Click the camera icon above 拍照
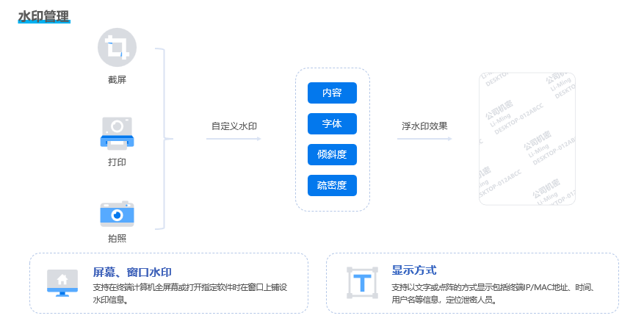644x321 pixels. [x=117, y=214]
